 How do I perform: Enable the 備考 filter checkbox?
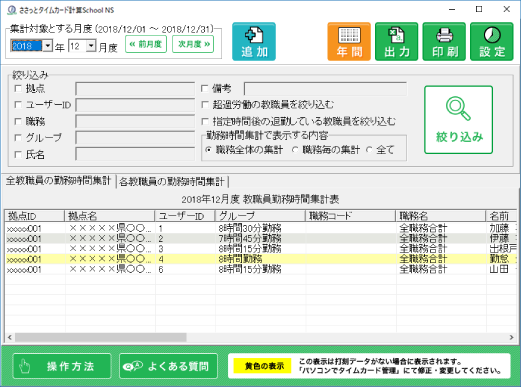point(205,89)
